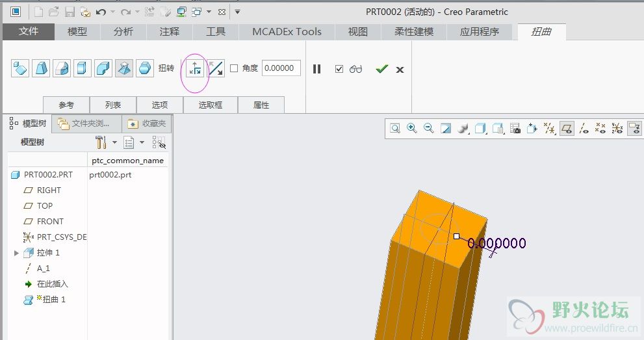Open the saved orientations cube dropdown
Image resolution: width=644 pixels, height=340 pixels.
498,129
